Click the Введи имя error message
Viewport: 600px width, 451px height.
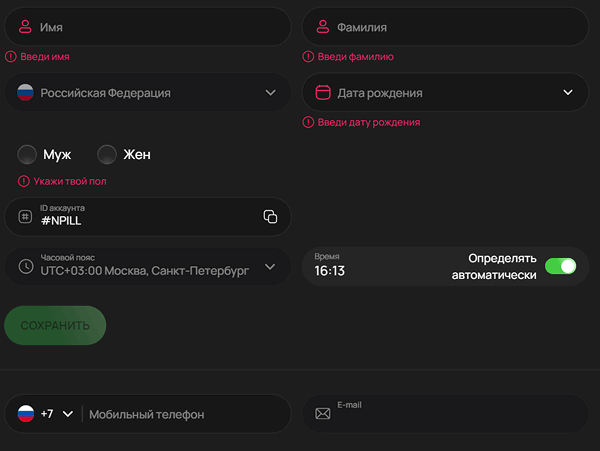[x=45, y=57]
